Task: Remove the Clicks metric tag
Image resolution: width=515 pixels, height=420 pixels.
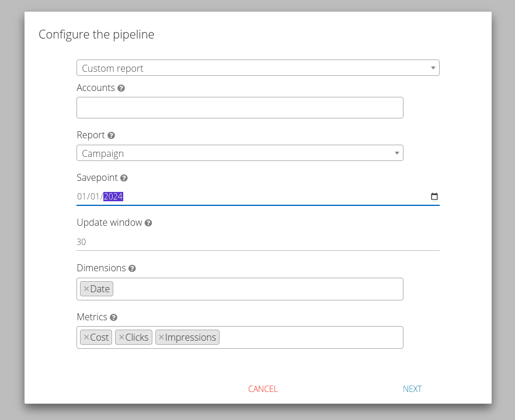Action: 121,337
